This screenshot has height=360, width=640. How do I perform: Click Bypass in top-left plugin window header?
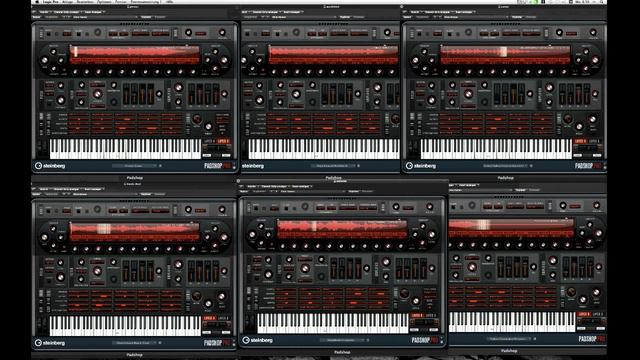click(36, 17)
